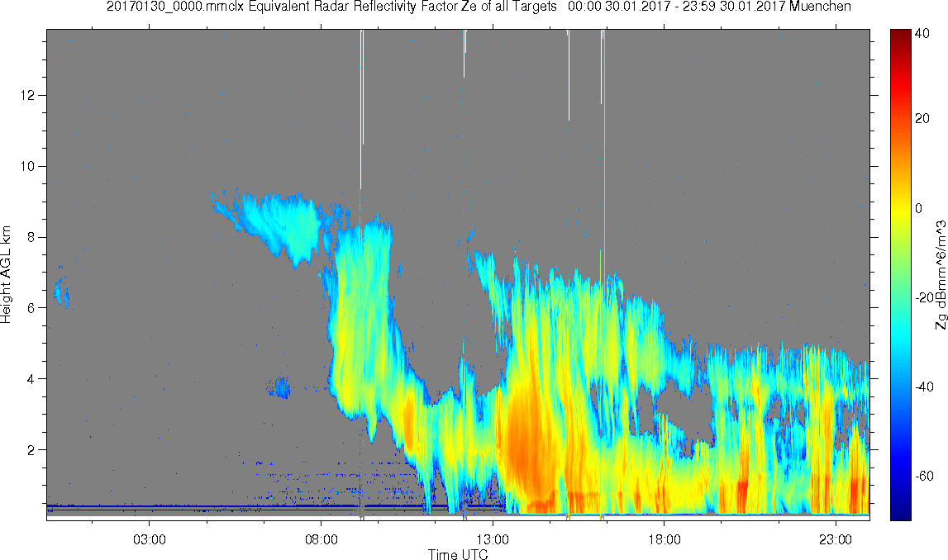Click the '13:00' time axis label
Image resolution: width=948 pixels, height=560 pixels.
(x=493, y=539)
